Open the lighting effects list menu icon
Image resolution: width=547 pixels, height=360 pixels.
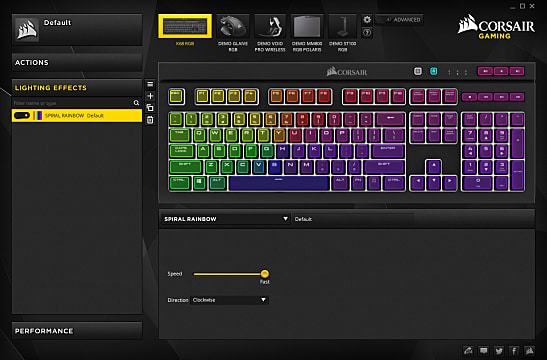150,84
